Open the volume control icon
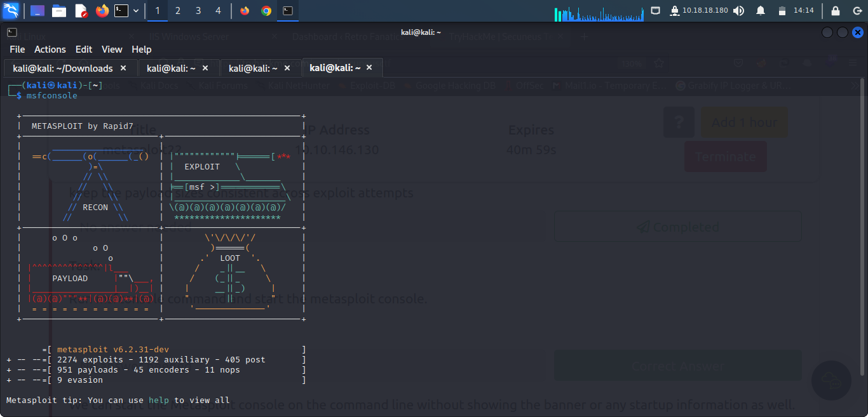The image size is (868, 417). (738, 11)
